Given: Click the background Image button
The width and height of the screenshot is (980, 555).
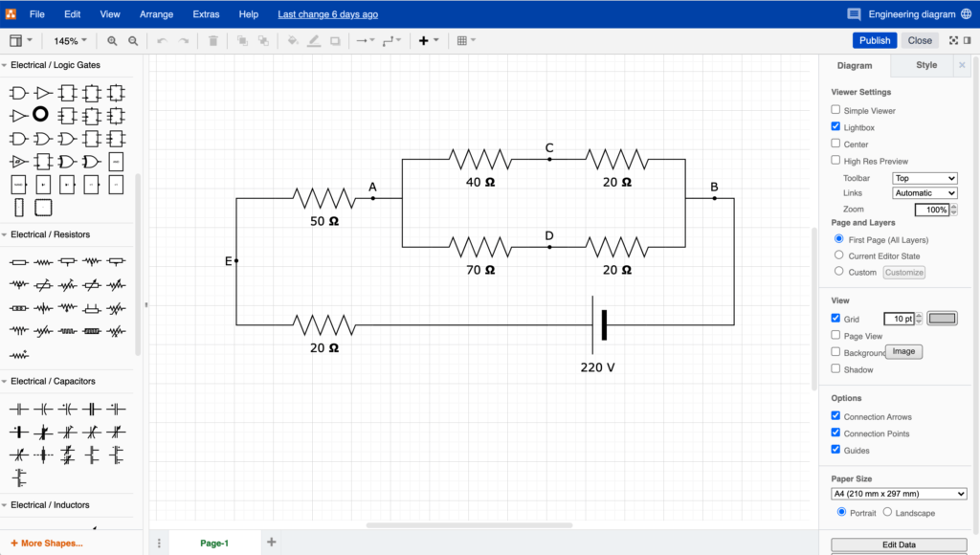Looking at the screenshot, I should 903,352.
